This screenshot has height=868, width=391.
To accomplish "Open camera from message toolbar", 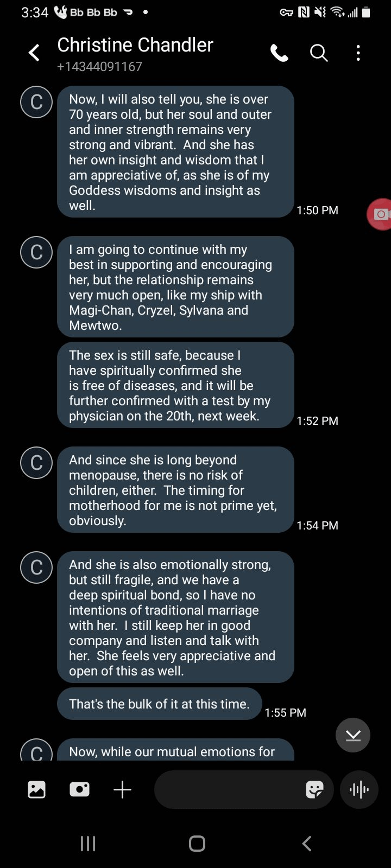I will point(79,789).
